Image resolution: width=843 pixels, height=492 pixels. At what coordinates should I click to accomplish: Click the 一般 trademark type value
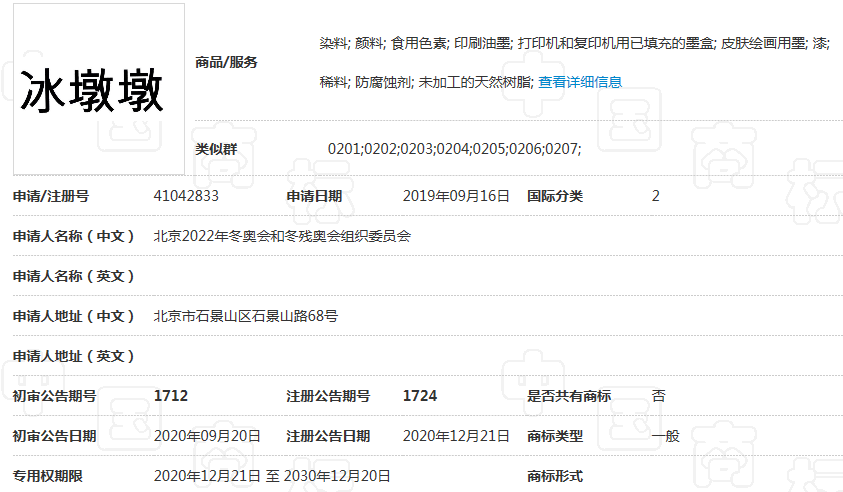coord(666,436)
